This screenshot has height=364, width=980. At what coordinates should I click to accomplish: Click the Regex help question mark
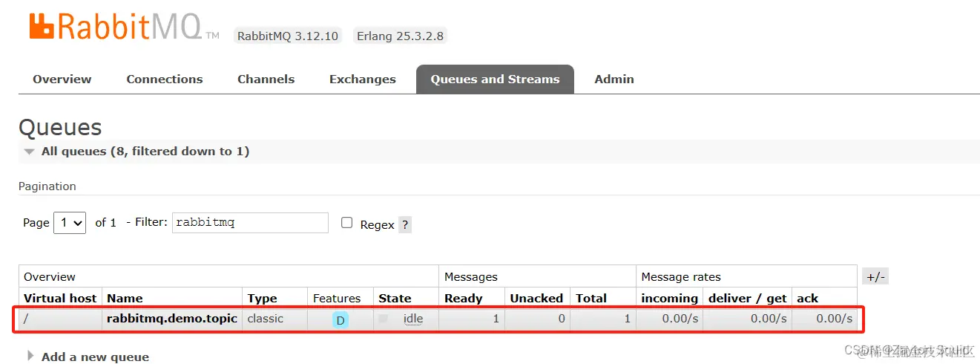(405, 224)
